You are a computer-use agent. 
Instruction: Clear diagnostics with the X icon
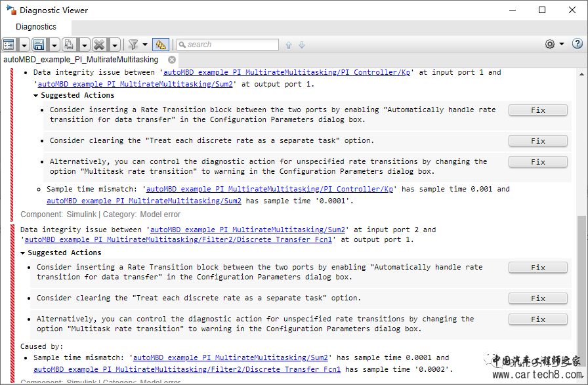[99, 45]
